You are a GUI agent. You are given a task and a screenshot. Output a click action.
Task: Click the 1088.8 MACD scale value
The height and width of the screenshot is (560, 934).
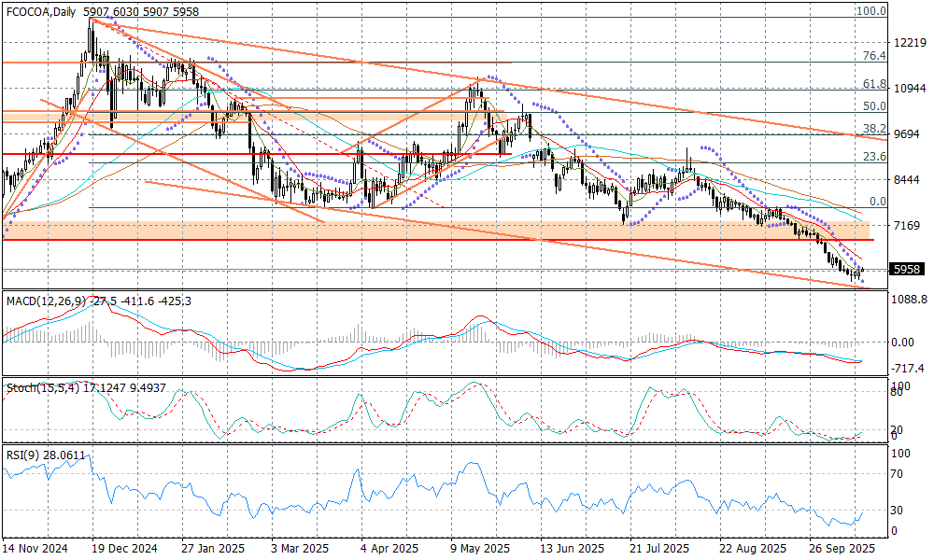tap(909, 300)
